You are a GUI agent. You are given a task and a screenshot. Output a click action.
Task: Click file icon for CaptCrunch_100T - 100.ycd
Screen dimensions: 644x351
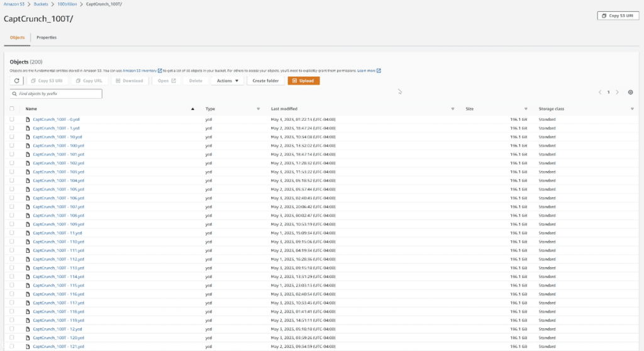pyautogui.click(x=28, y=145)
